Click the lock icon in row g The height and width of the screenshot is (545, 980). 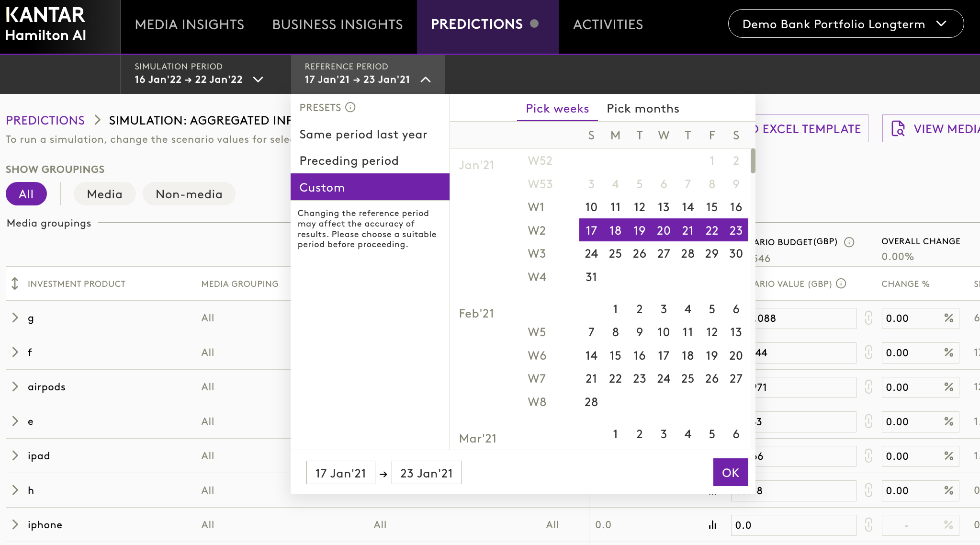868,318
